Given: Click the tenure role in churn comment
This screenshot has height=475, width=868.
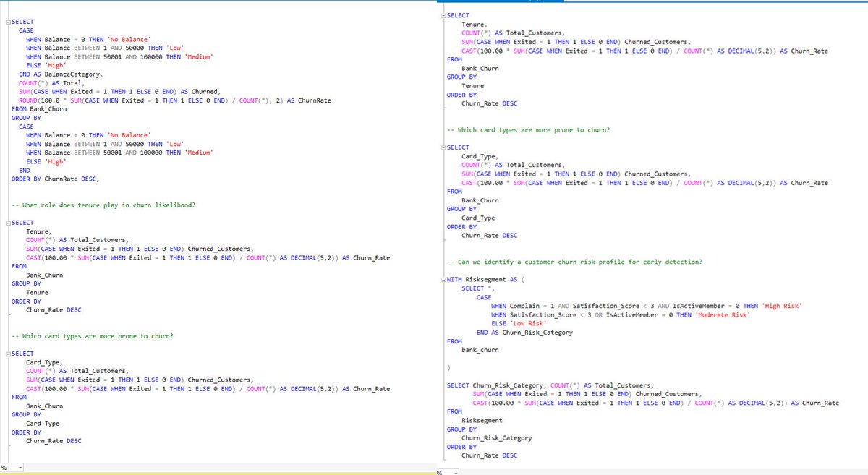Looking at the screenshot, I should tap(103, 205).
